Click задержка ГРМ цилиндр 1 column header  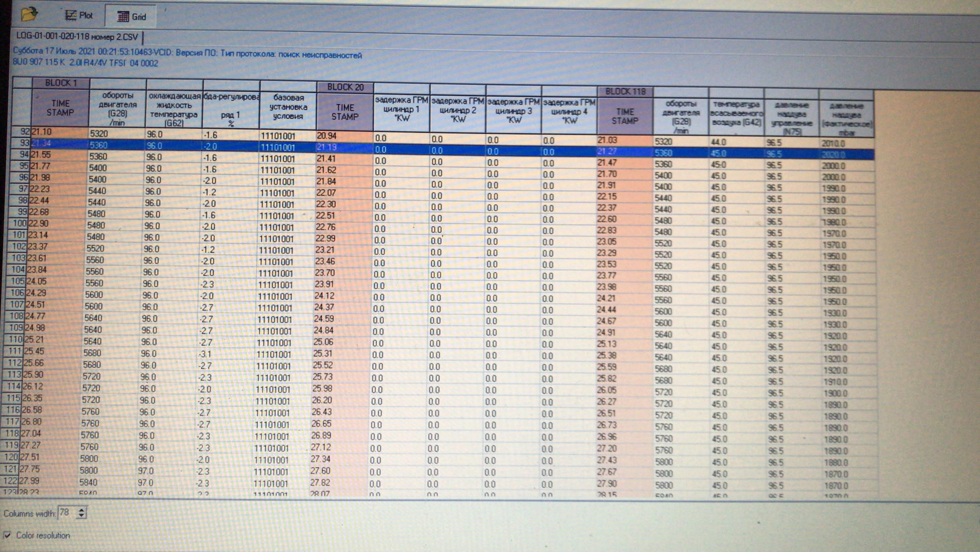tap(402, 109)
